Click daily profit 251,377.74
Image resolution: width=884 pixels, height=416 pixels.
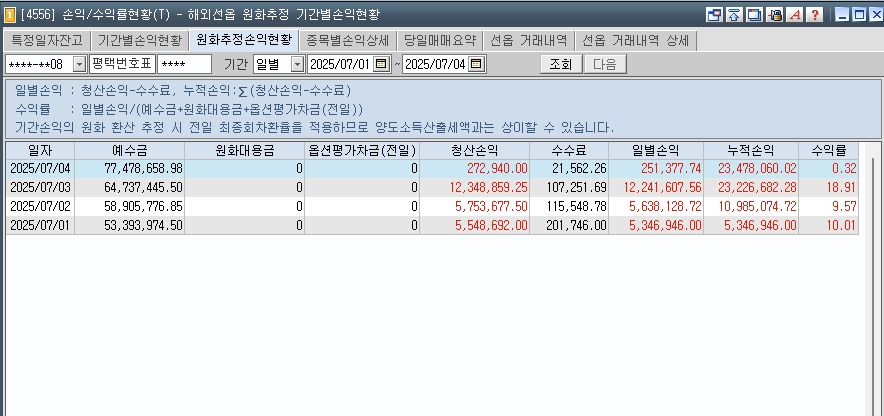[671, 169]
